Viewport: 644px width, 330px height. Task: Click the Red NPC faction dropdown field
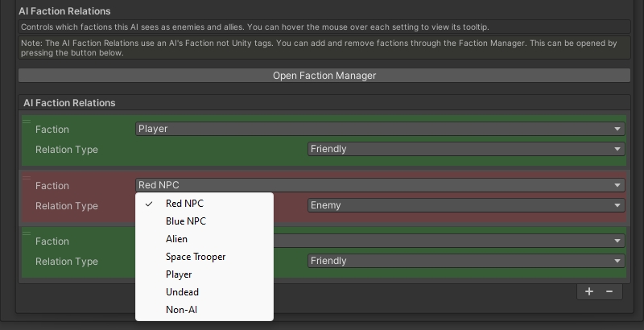380,185
